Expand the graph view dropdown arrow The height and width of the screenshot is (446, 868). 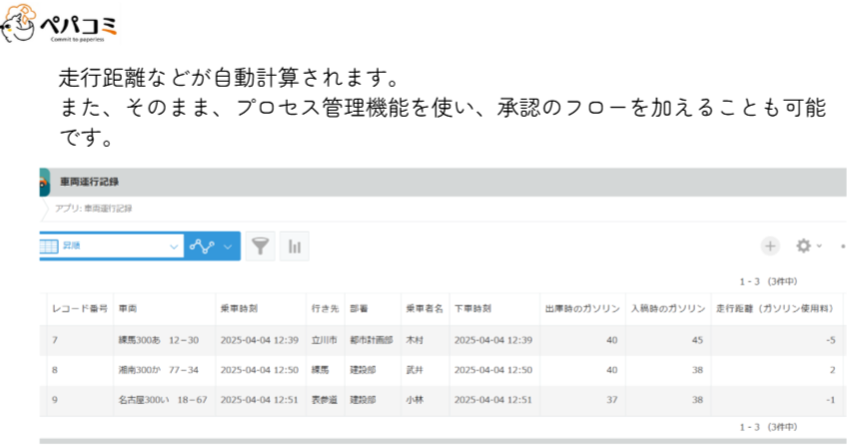tap(228, 246)
